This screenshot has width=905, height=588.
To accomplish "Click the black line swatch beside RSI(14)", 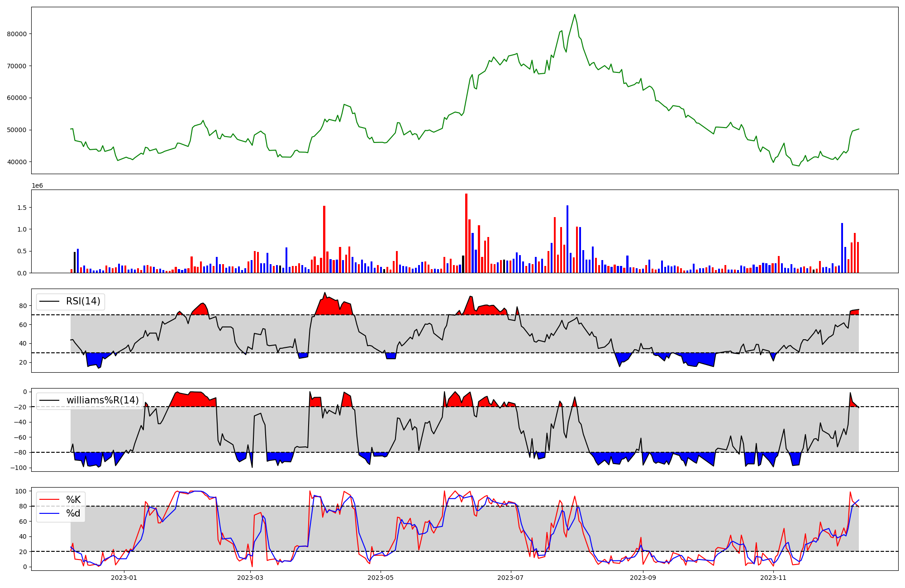I will pyautogui.click(x=50, y=301).
